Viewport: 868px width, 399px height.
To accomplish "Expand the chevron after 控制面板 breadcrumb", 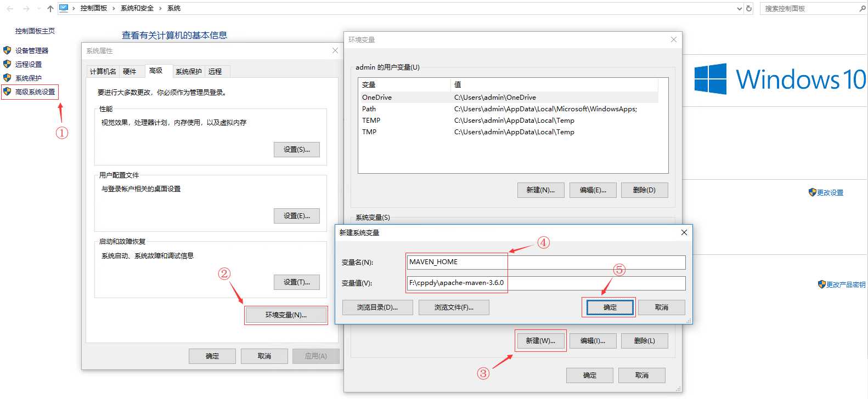I will pos(114,8).
